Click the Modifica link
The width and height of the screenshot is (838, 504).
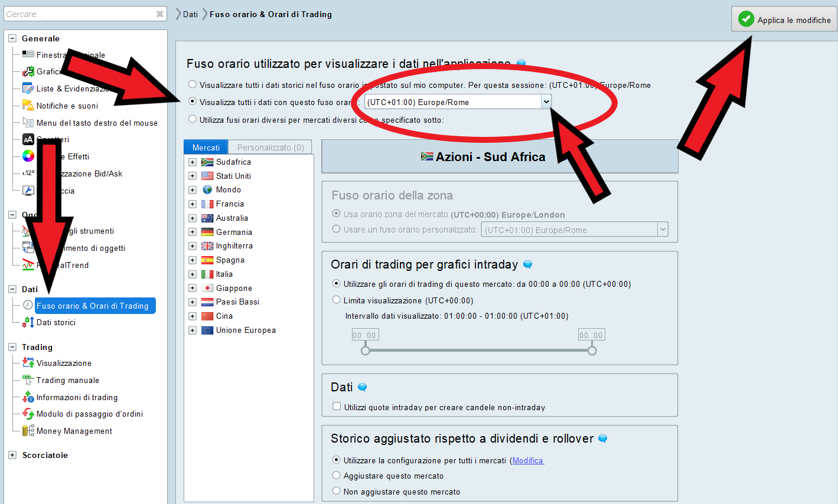click(527, 460)
